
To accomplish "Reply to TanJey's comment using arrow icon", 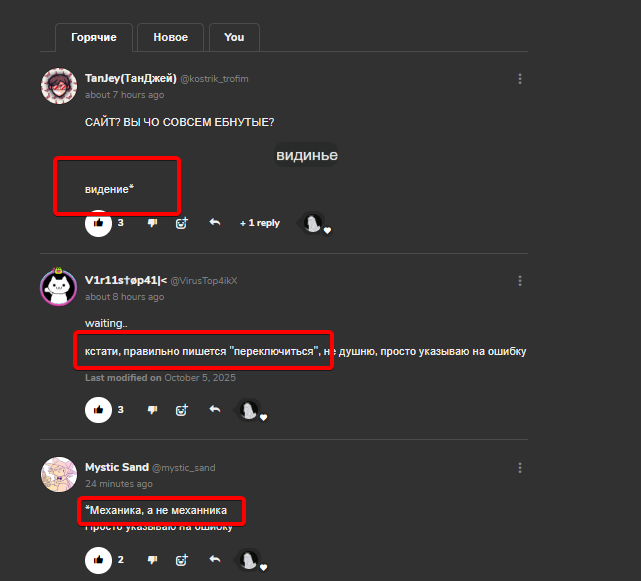I will click(215, 222).
